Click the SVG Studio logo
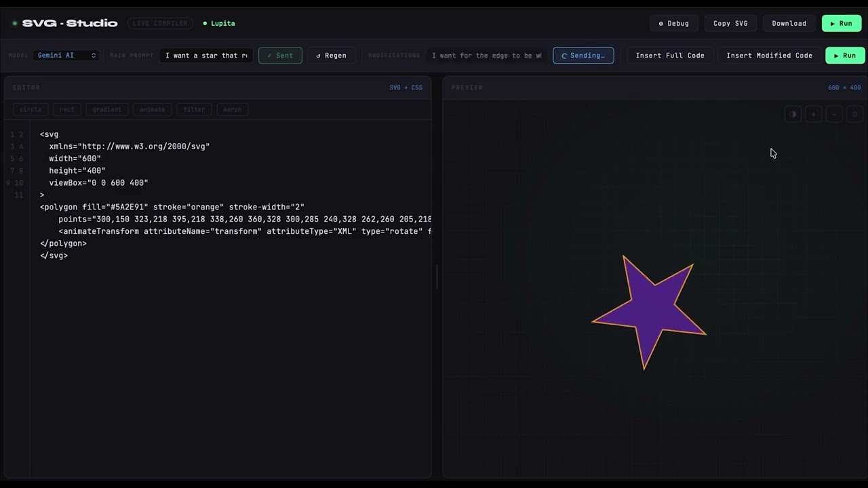This screenshot has height=488, width=868. (69, 23)
